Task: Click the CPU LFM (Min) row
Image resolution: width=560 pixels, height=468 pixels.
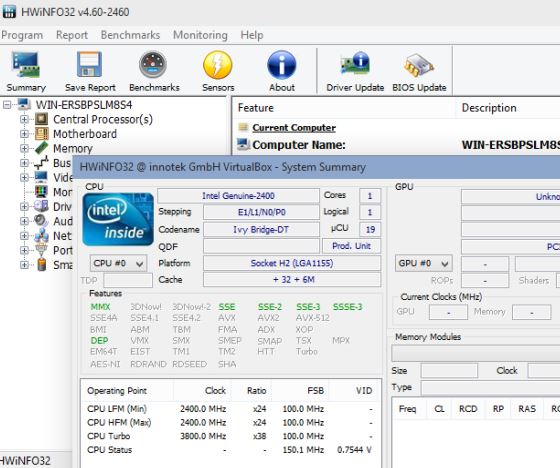Action: coord(230,409)
